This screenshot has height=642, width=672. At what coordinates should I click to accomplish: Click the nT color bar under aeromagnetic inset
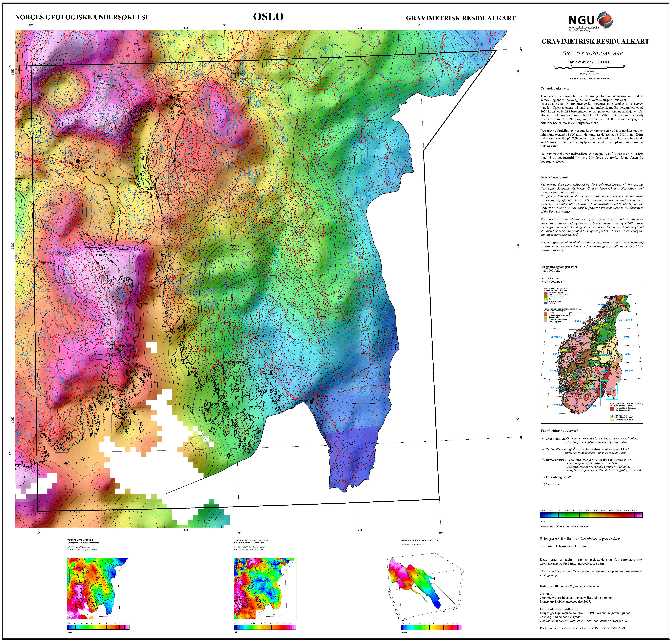point(265,627)
